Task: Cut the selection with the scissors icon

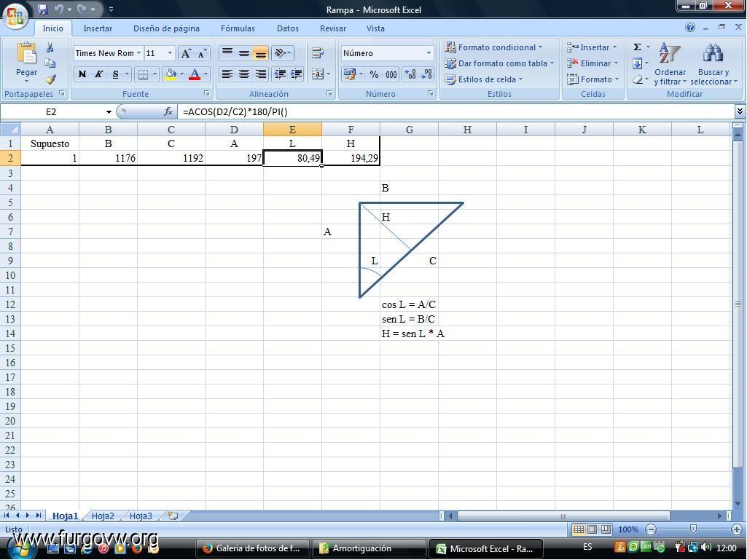Action: tap(50, 47)
